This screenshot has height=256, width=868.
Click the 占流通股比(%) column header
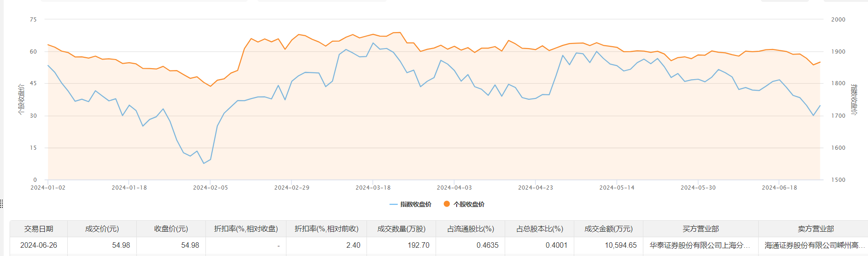(470, 229)
